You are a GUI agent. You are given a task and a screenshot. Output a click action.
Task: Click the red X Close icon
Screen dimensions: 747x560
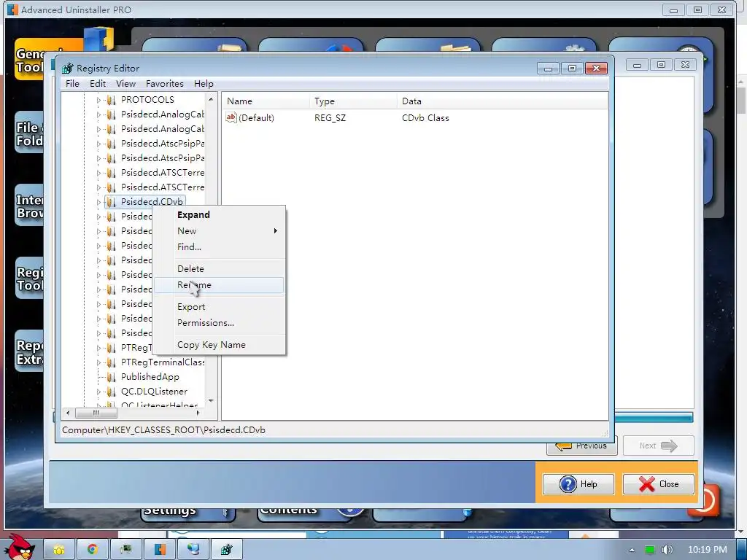coord(646,484)
